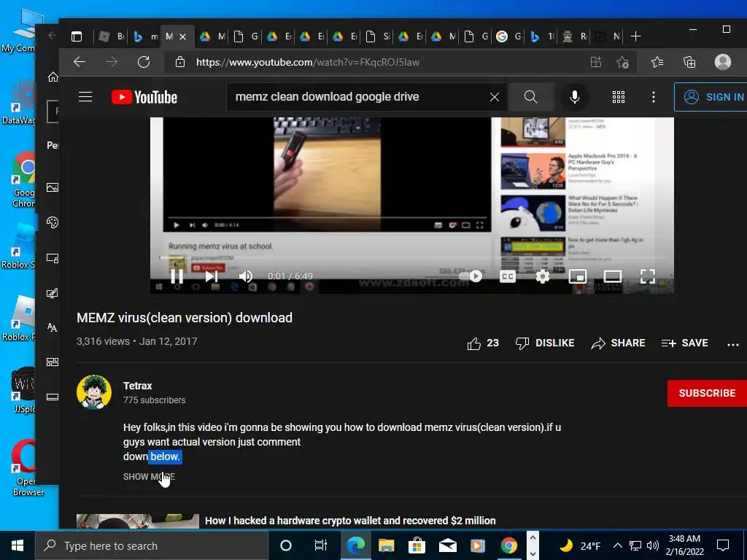Skip to next video

tap(212, 276)
